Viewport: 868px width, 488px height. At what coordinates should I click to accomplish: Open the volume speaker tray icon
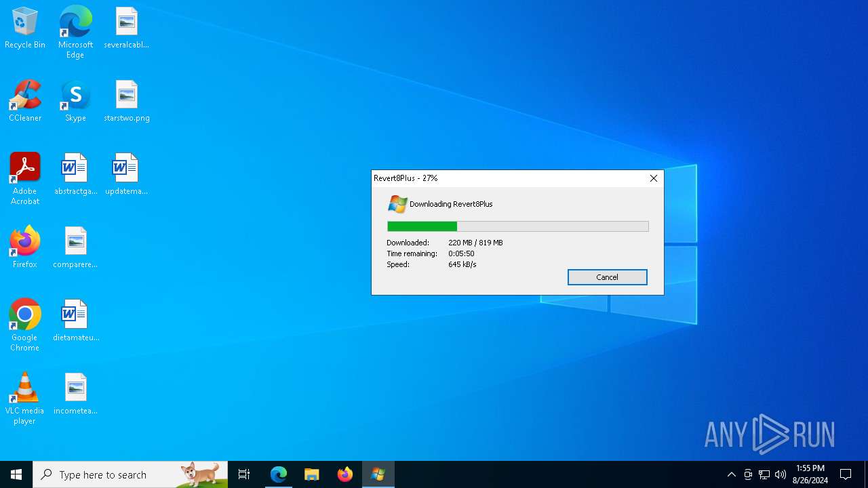(x=781, y=474)
